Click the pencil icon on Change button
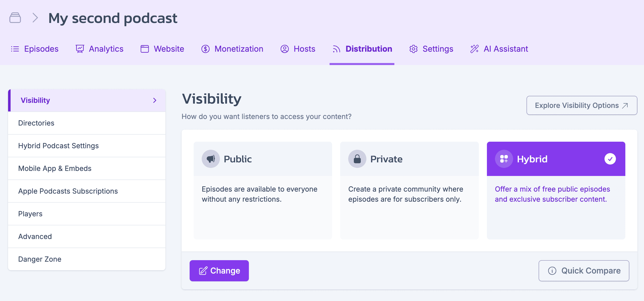Screen dimensions: 644x301 [203, 271]
